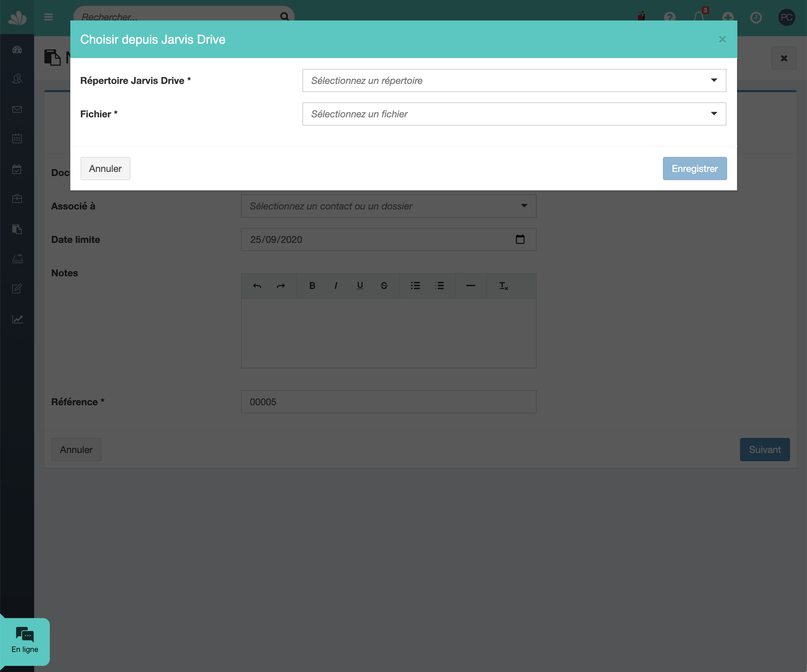807x672 pixels.
Task: Open the mail envelope sidebar icon
Action: (x=17, y=109)
